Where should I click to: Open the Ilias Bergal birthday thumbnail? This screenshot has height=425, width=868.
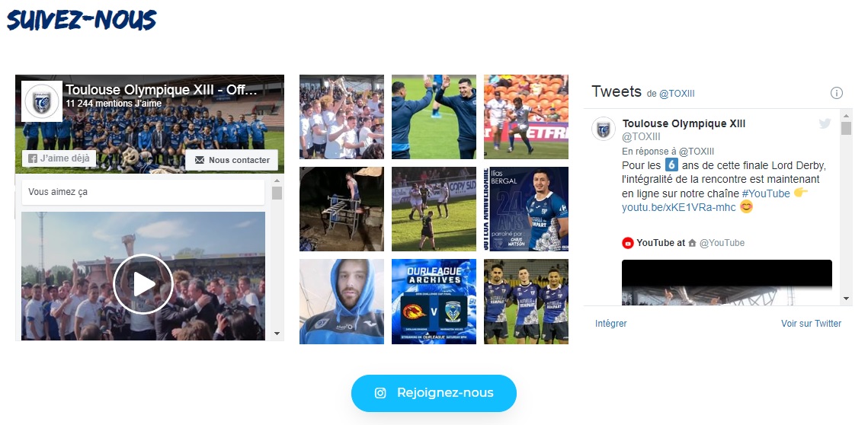point(526,209)
